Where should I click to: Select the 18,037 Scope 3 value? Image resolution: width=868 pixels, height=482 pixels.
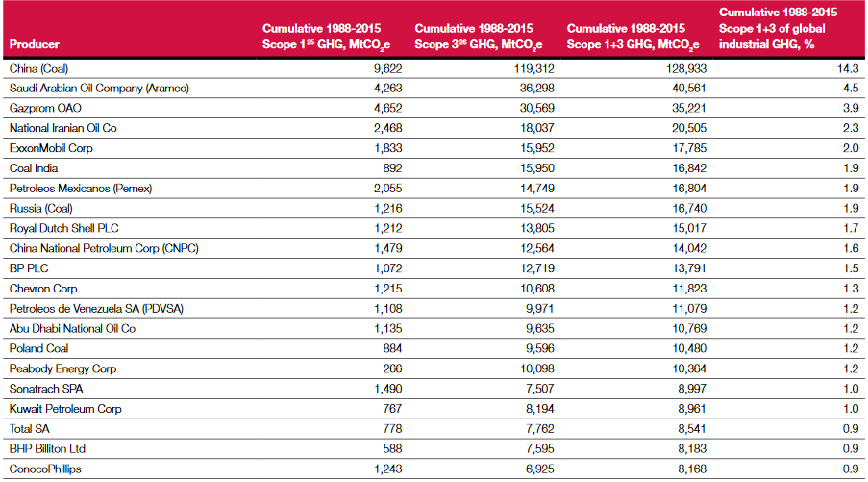537,128
